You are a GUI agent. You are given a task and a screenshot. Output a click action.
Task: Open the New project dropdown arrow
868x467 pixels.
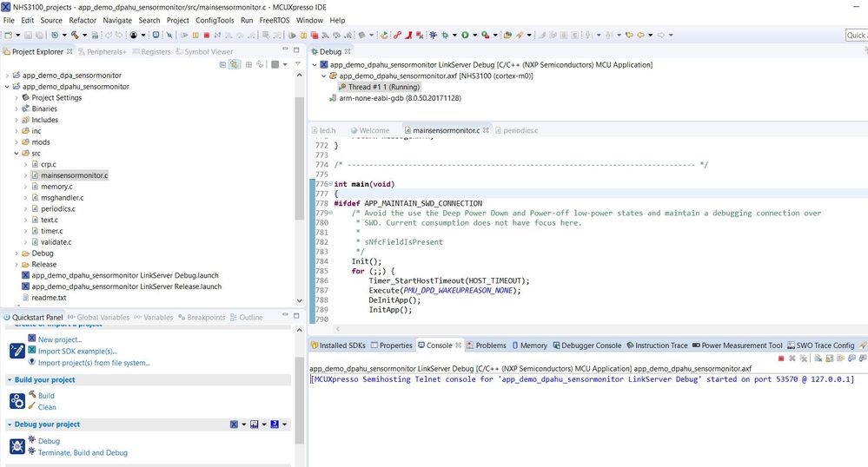coord(17,35)
